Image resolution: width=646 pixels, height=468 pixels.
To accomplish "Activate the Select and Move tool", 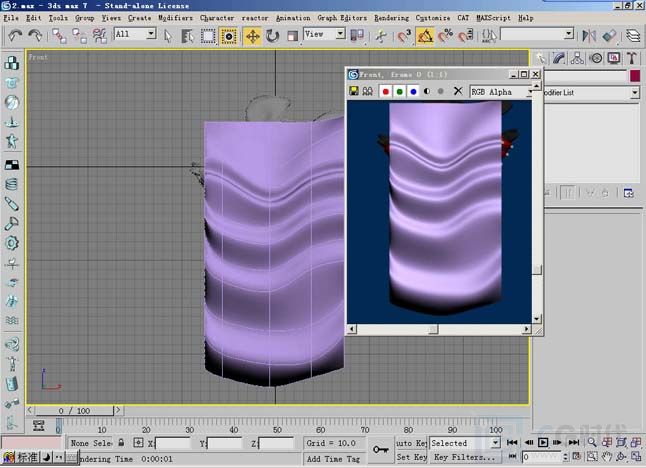I will (252, 36).
